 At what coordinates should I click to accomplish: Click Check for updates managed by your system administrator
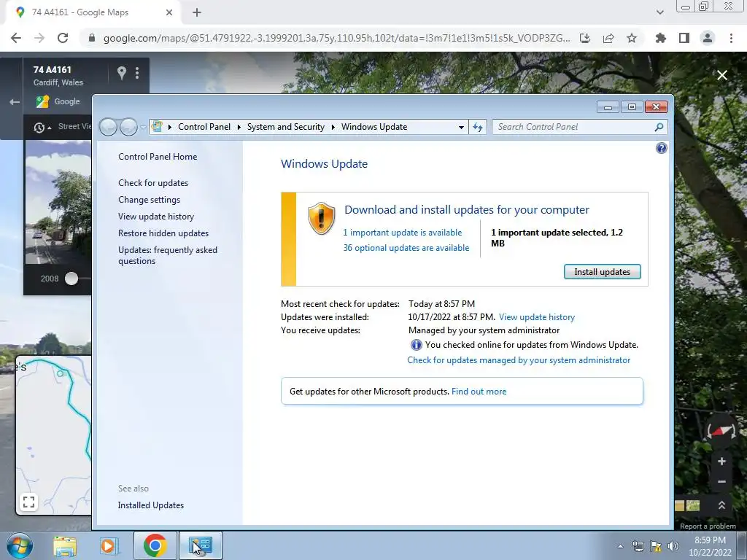coord(519,360)
